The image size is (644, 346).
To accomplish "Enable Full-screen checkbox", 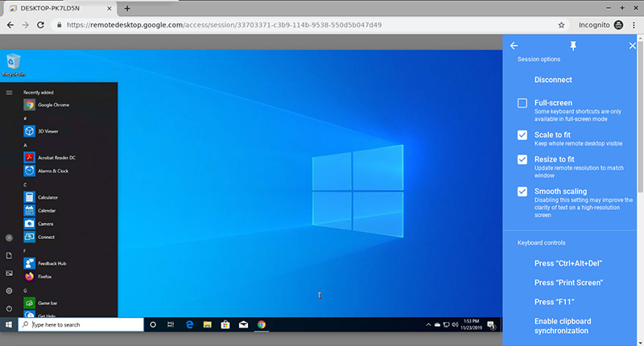I will (522, 103).
